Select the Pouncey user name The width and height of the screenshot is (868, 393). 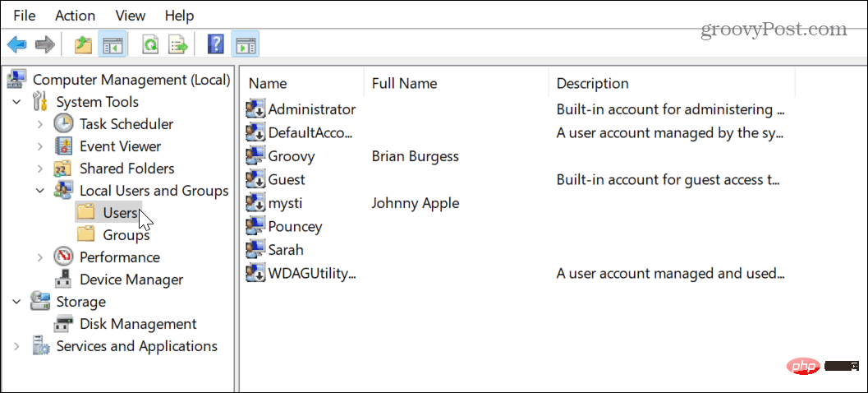pyautogui.click(x=295, y=226)
